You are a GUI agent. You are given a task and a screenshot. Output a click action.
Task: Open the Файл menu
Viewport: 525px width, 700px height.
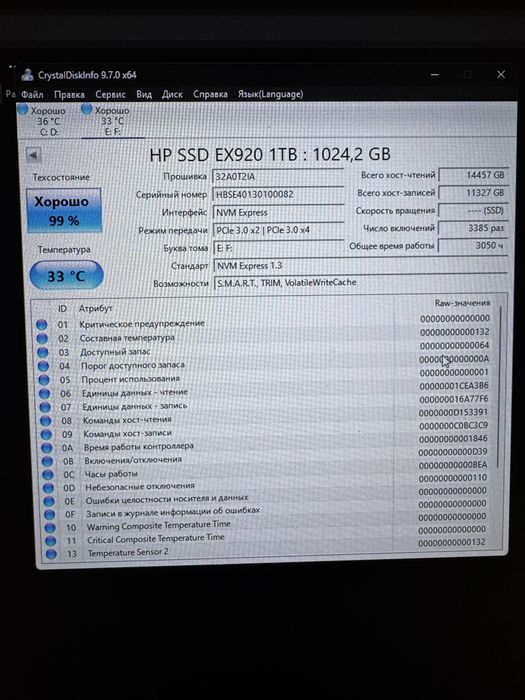pos(32,95)
